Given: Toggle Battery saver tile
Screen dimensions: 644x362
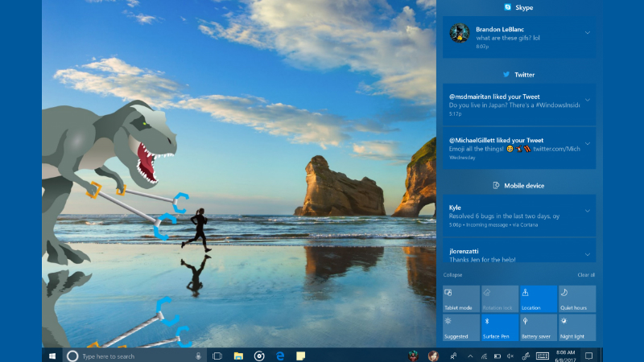Looking at the screenshot, I should click(538, 327).
